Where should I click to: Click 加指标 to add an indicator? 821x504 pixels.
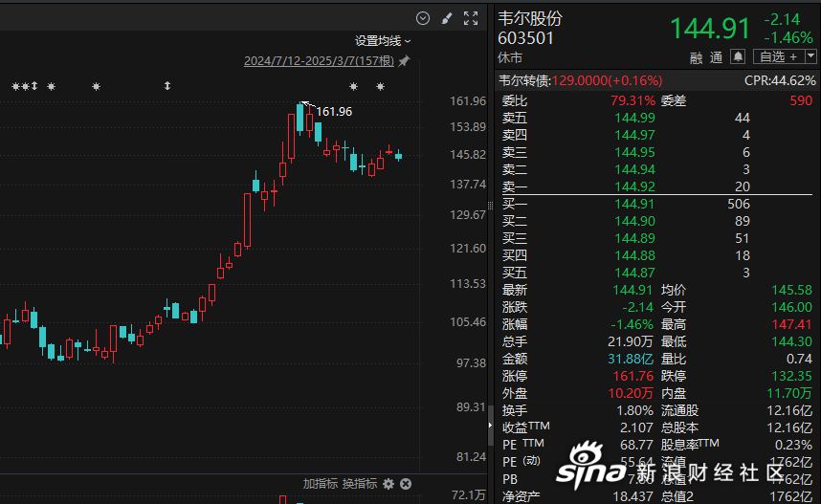[x=321, y=484]
